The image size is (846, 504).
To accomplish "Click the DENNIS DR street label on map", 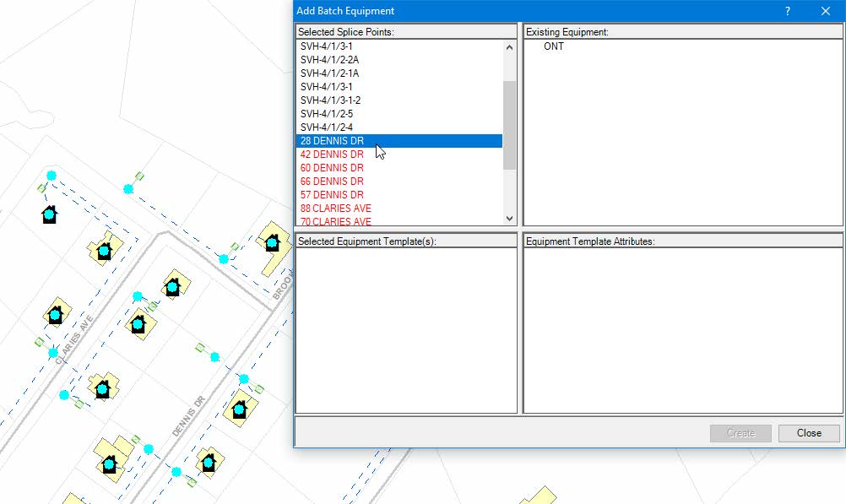I will (189, 416).
